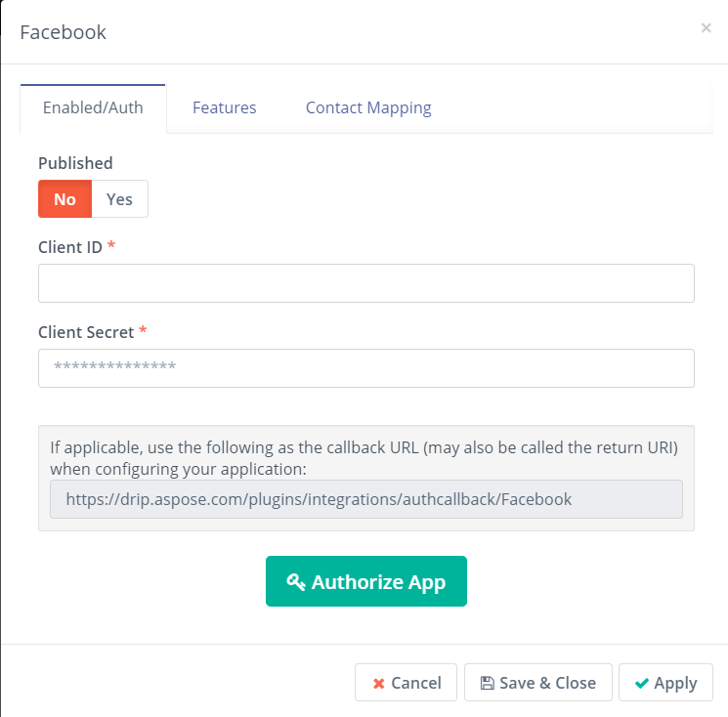
Task: Click the Cancel button label
Action: coord(416,683)
